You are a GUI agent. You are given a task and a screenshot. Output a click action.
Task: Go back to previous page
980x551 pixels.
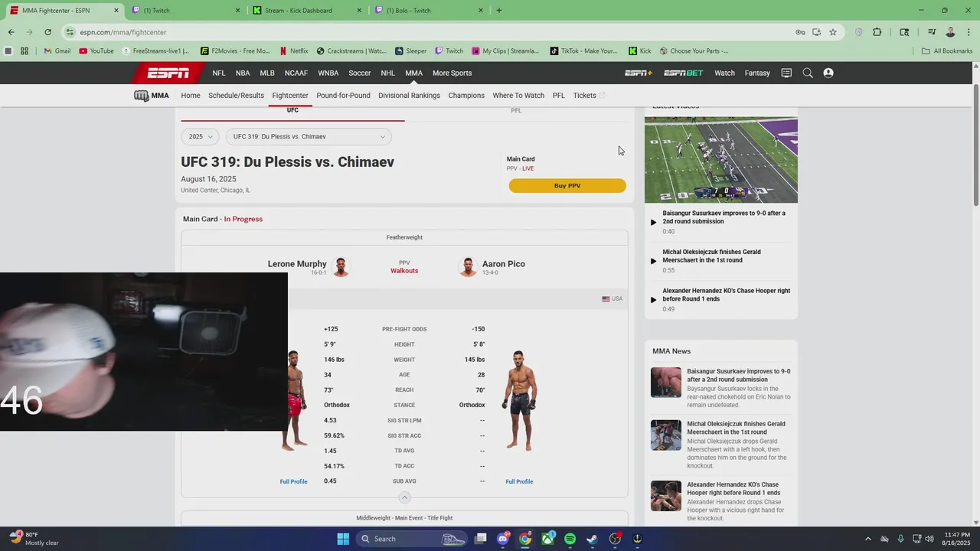click(x=11, y=32)
